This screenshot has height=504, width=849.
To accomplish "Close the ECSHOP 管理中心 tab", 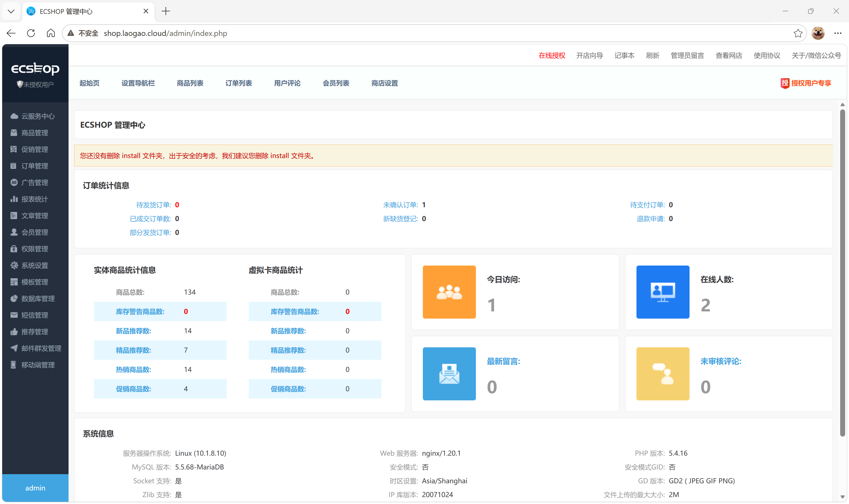I will pyautogui.click(x=146, y=11).
